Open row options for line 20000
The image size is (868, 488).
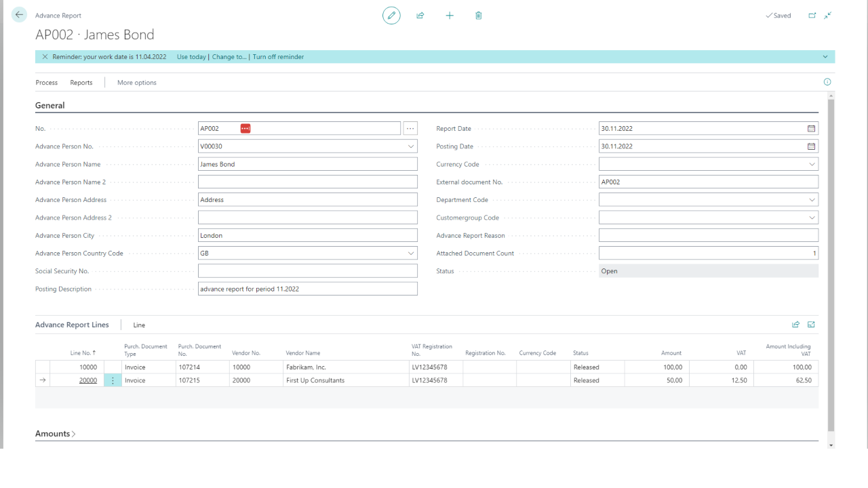(113, 381)
